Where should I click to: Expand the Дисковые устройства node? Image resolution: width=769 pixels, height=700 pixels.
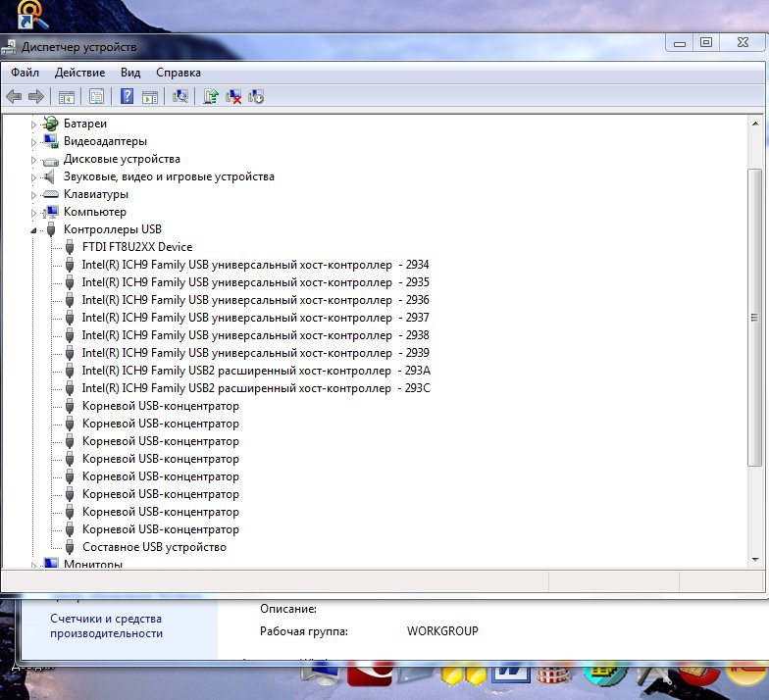coord(33,160)
